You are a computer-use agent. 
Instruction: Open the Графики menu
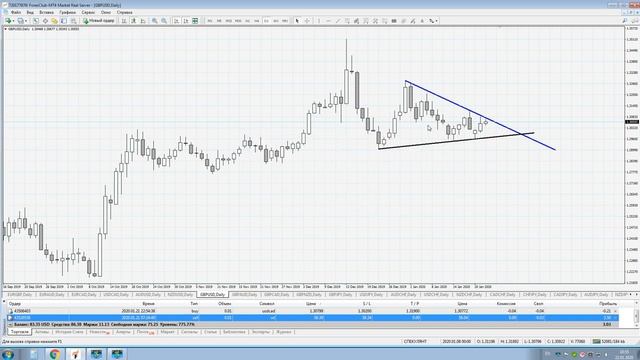pos(67,13)
